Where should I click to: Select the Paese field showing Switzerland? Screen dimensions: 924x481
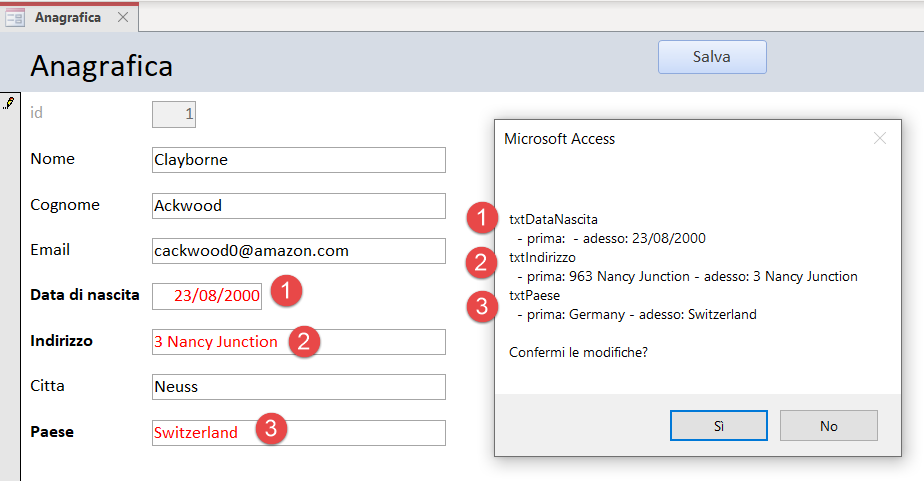[299, 433]
